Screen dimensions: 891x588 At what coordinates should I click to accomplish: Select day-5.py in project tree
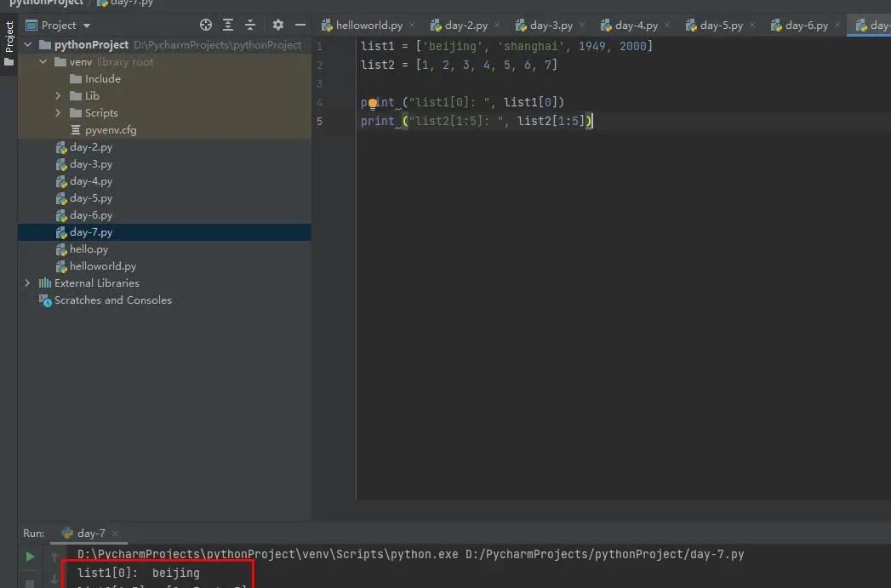pos(91,198)
